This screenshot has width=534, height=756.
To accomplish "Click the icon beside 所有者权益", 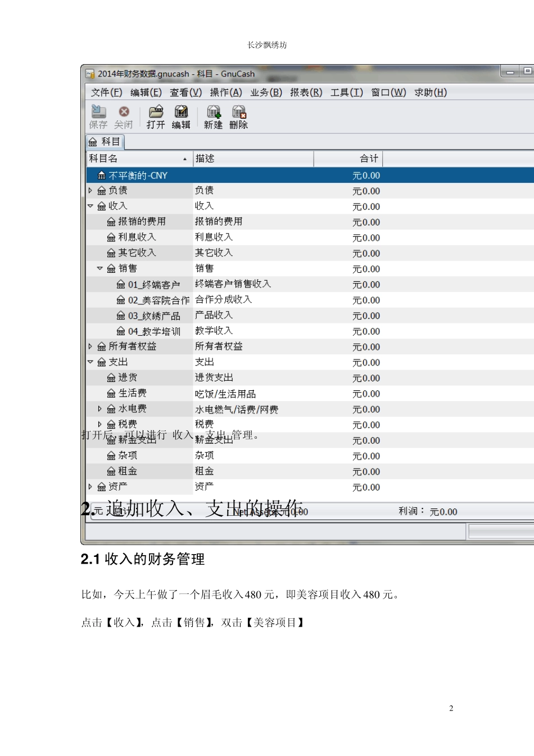I will [x=102, y=346].
